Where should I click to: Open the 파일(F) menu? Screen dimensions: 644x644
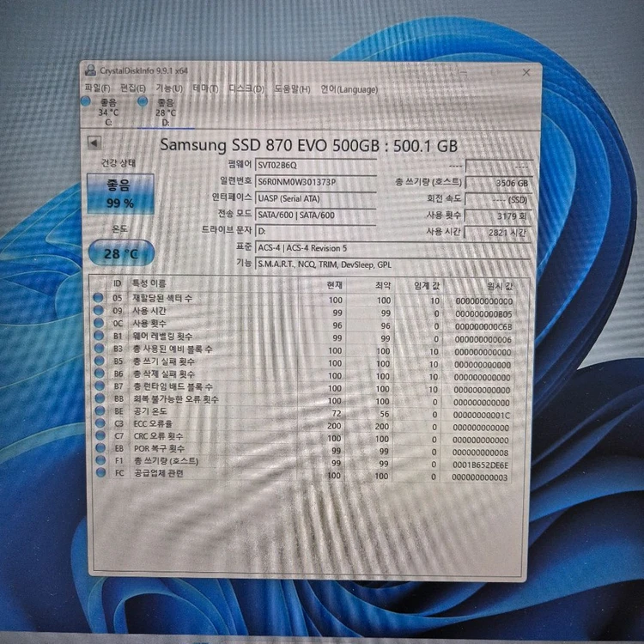point(97,88)
